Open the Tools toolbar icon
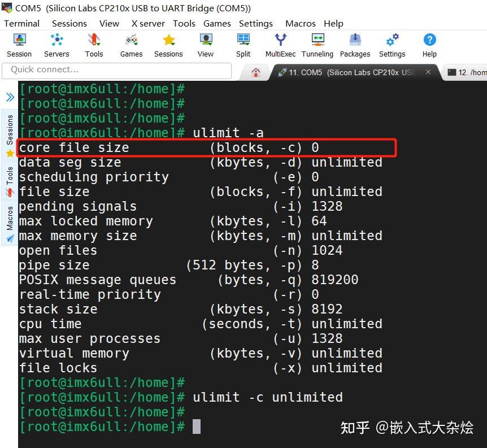Image resolution: width=487 pixels, height=448 pixels. coord(93,44)
